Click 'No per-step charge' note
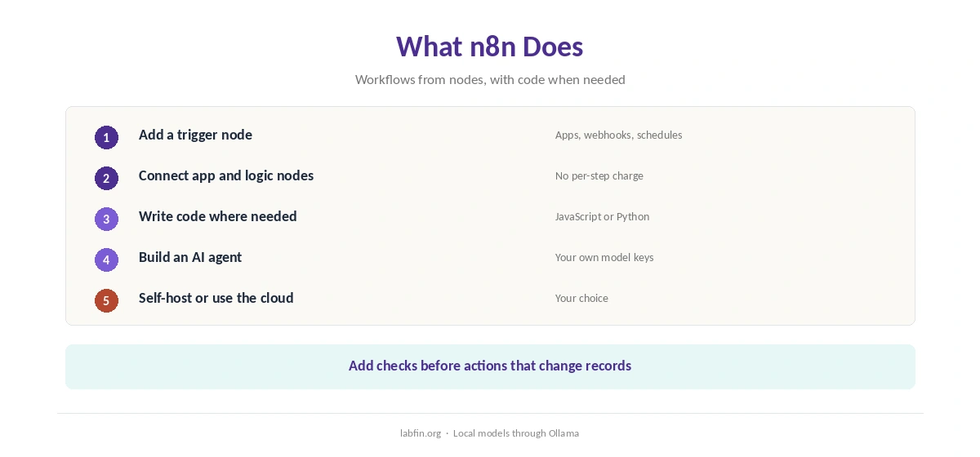Screen dimensions: 980x457 (x=599, y=175)
